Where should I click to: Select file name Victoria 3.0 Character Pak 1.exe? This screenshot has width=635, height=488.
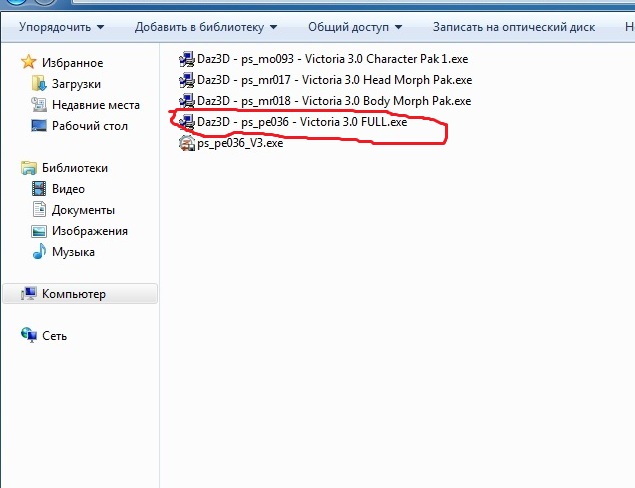332,59
